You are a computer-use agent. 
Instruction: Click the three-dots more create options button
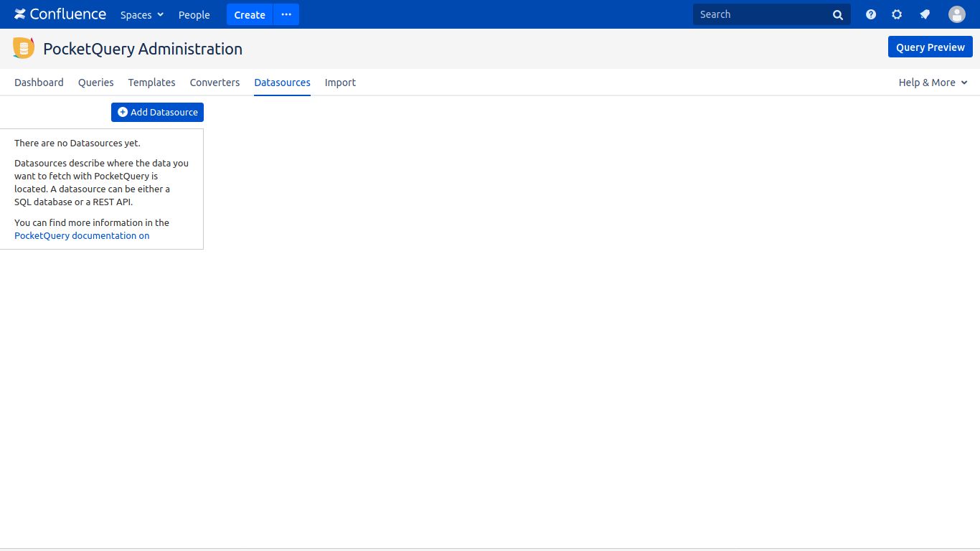286,14
